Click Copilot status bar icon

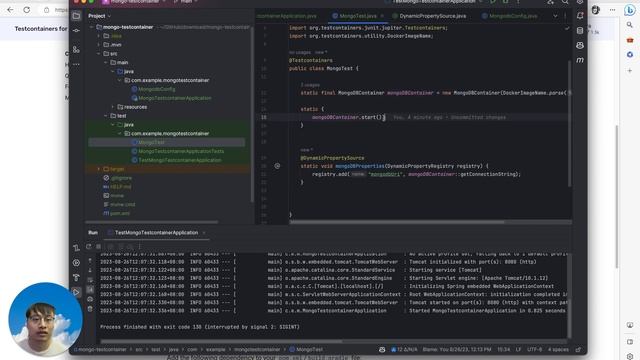(x=382, y=349)
